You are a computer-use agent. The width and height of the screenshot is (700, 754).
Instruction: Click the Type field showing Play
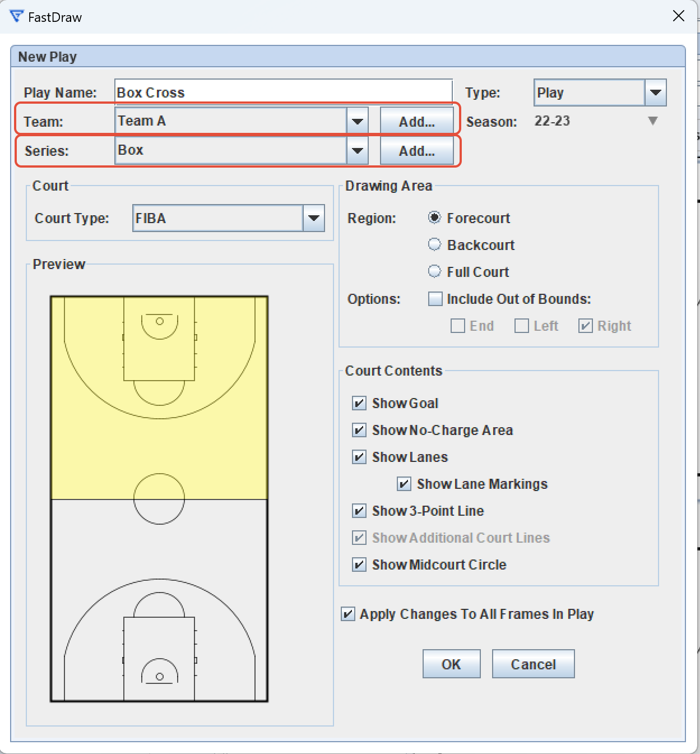tap(590, 92)
